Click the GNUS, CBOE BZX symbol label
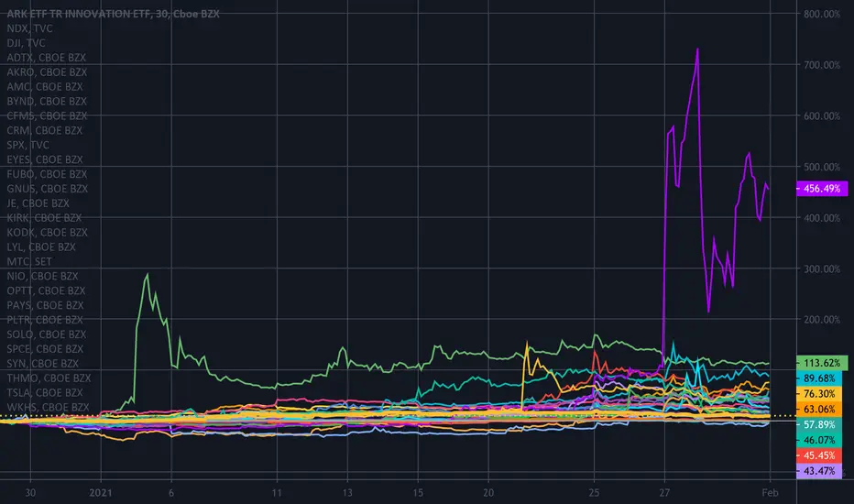 [48, 189]
